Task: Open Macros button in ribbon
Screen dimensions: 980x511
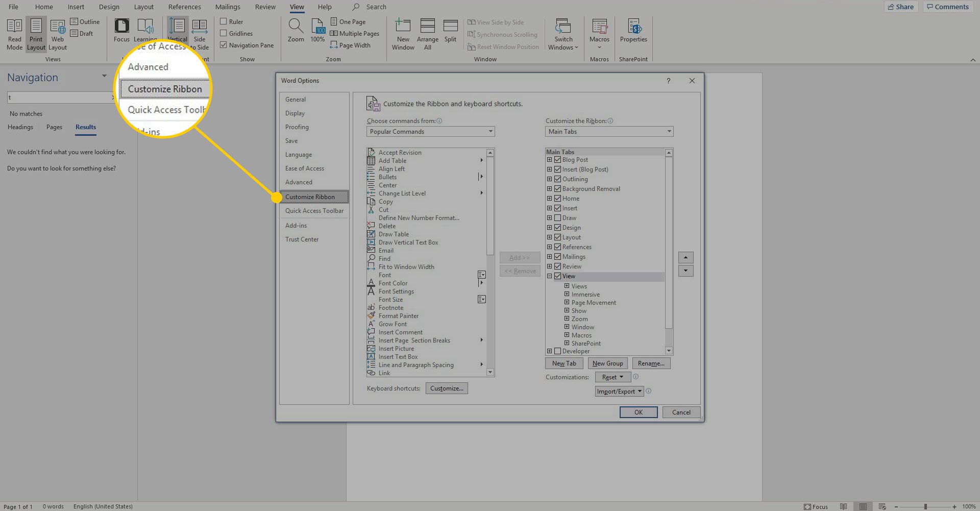Action: (599, 34)
